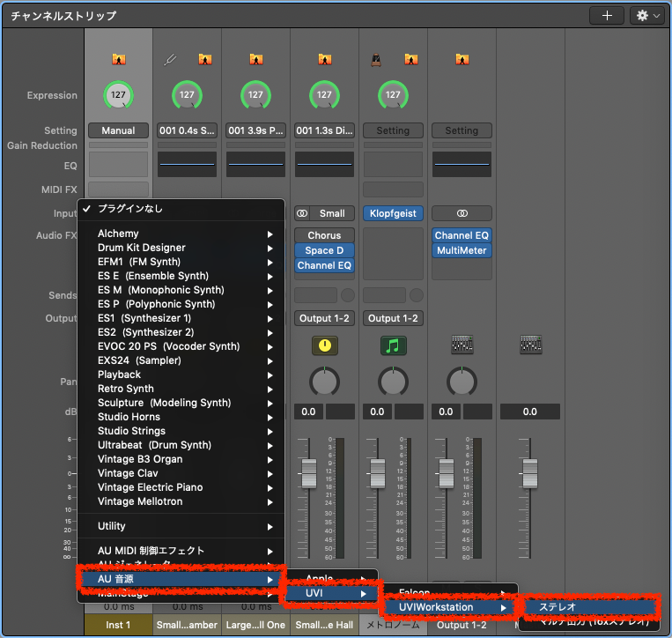672x638 pixels.
Task: Open Output 1-2 selector on metronome channel
Action: [393, 319]
